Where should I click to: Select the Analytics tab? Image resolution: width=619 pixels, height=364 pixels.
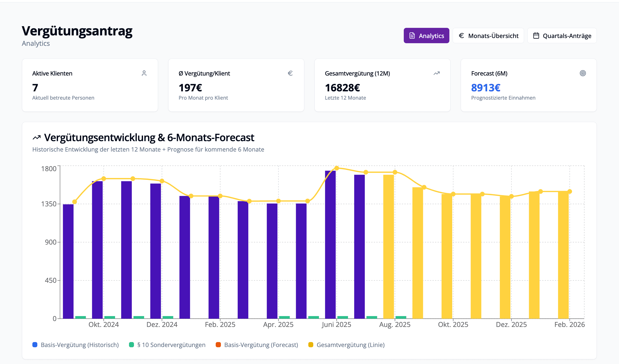coord(426,36)
